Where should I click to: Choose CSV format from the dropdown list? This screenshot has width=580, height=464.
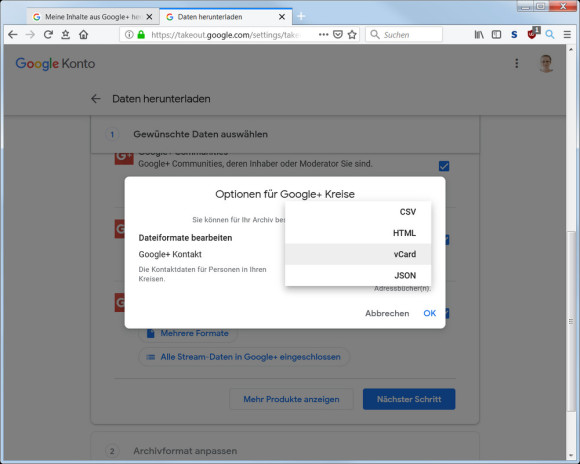[x=358, y=212]
